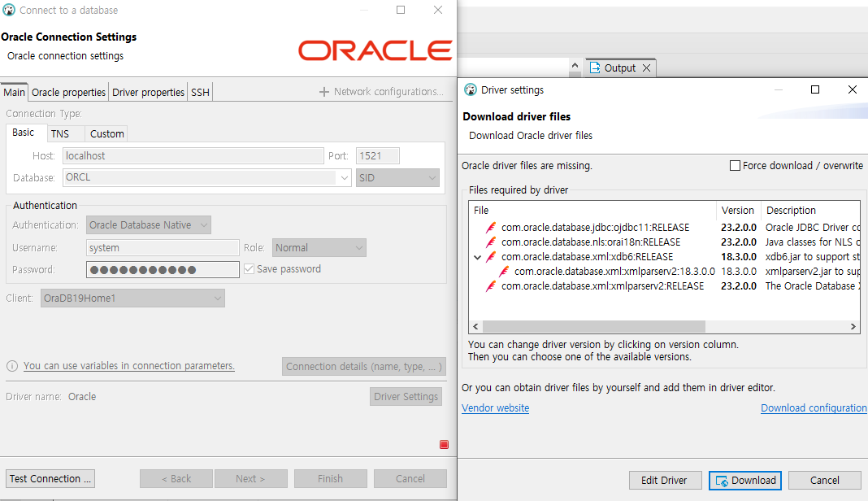This screenshot has height=501, width=868.
Task: Switch to the Oracle properties tab
Action: click(x=68, y=92)
